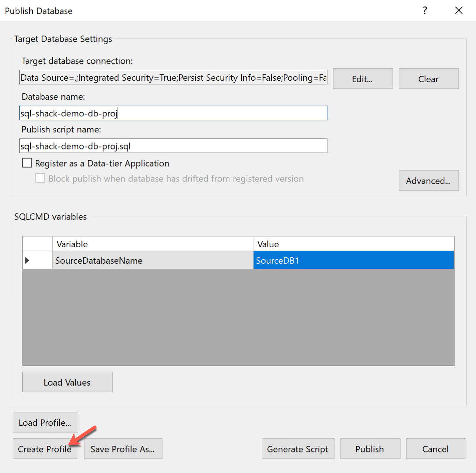The image size is (476, 473).
Task: Generate Script for the database
Action: pos(297,449)
